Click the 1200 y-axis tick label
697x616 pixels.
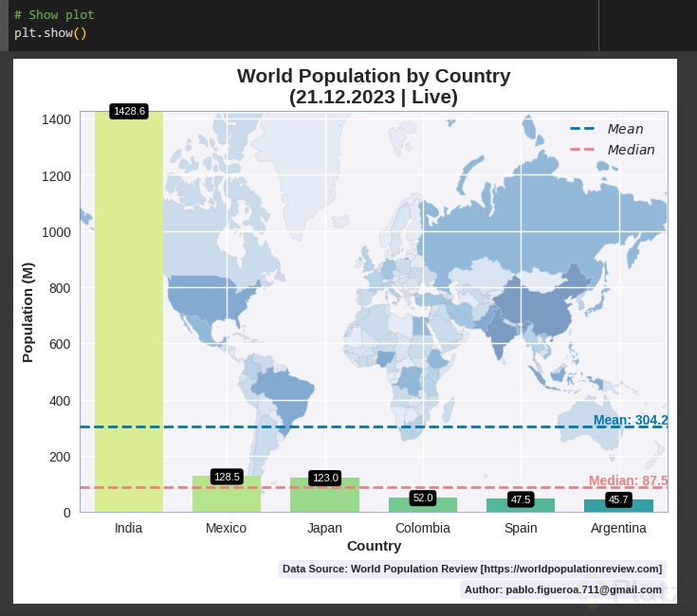coord(56,176)
